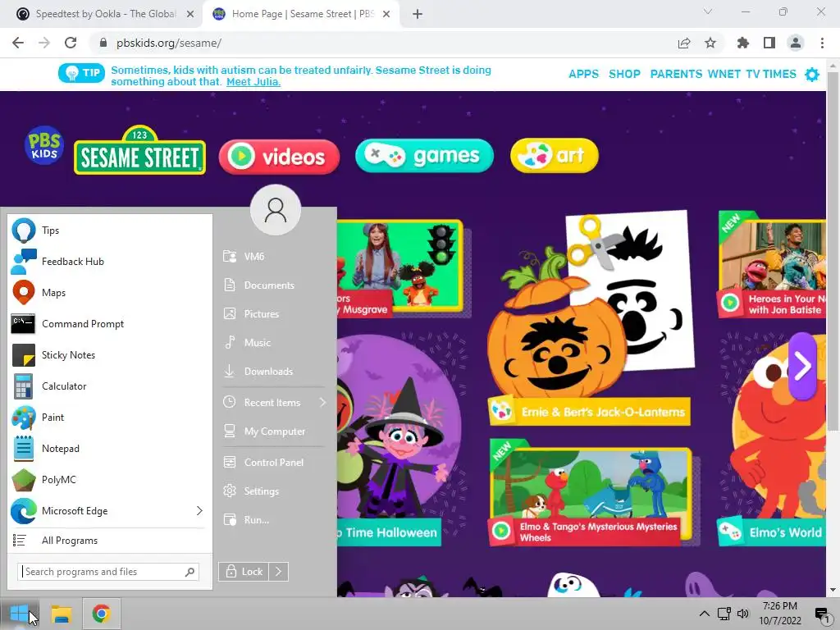The width and height of the screenshot is (840, 630).
Task: Expand power options arrow next to Lock
Action: coord(279,572)
